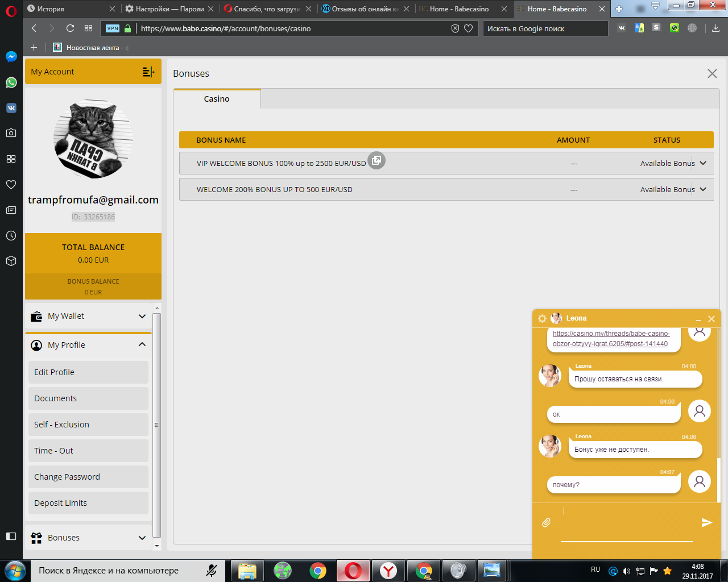
Task: Click the My Account menu collapse icon
Action: [x=148, y=72]
